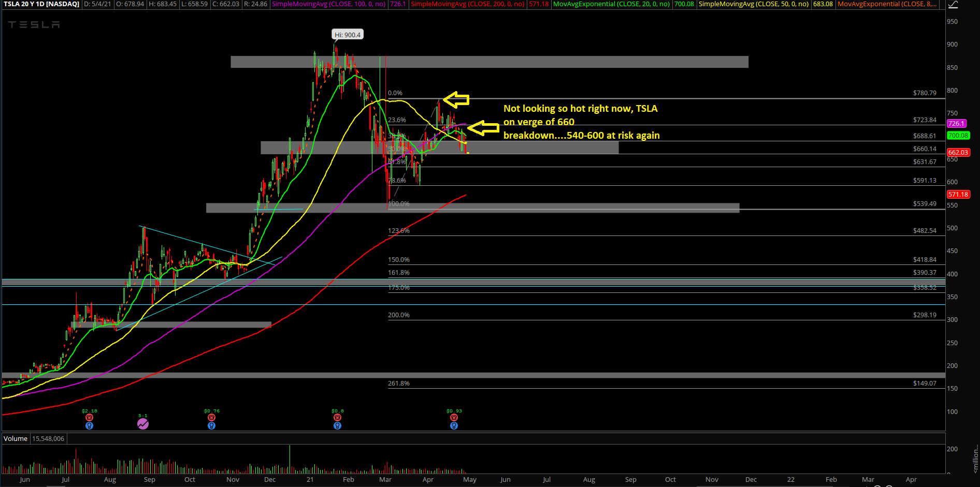The image size is (980, 487).
Task: Click the $390.37 Fibonacci level label
Action: (925, 273)
